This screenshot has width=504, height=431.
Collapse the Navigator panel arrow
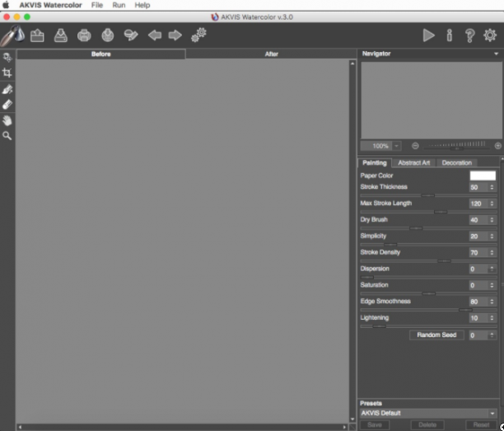click(x=496, y=54)
